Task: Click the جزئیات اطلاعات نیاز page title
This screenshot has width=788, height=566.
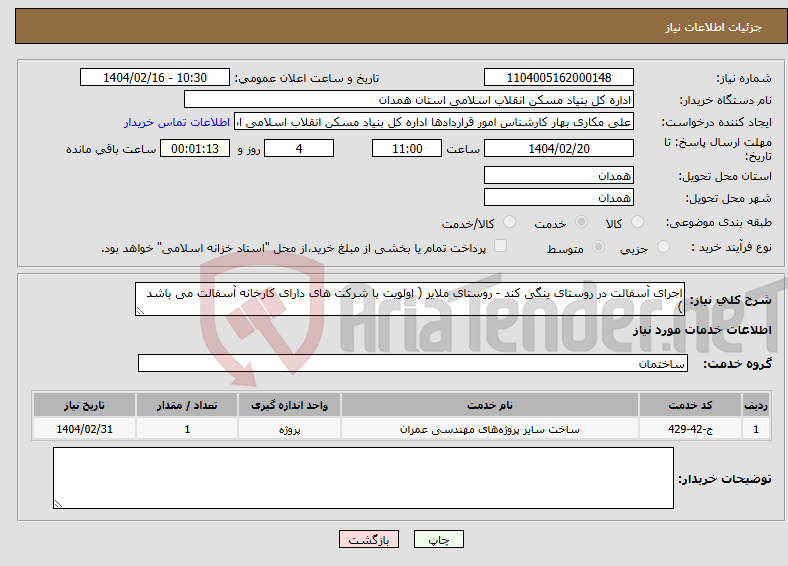Action: point(714,27)
